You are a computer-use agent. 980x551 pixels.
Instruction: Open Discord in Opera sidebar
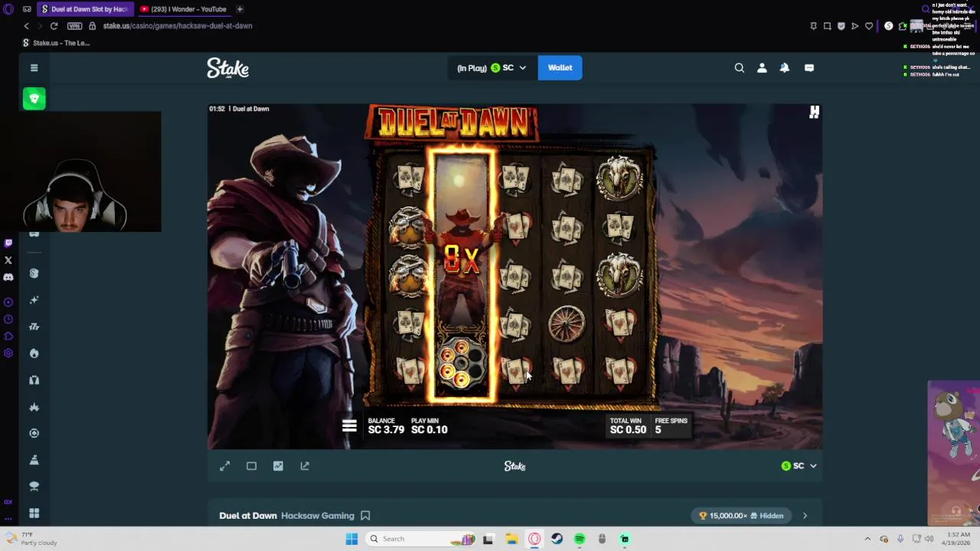point(8,277)
